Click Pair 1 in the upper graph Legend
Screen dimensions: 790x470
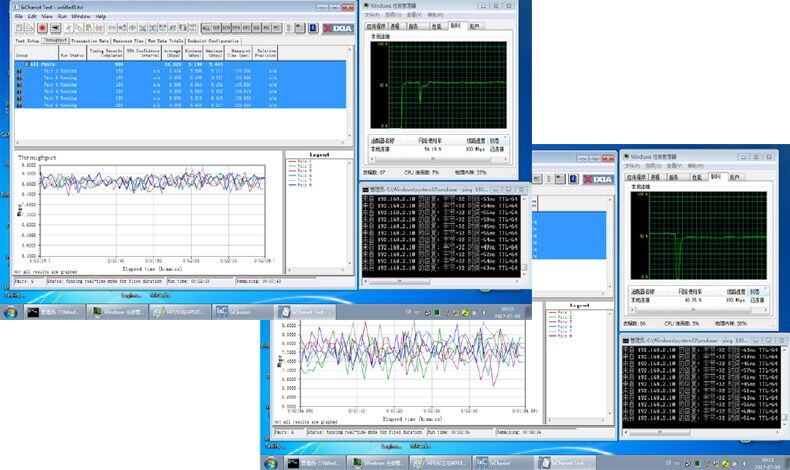coord(300,161)
